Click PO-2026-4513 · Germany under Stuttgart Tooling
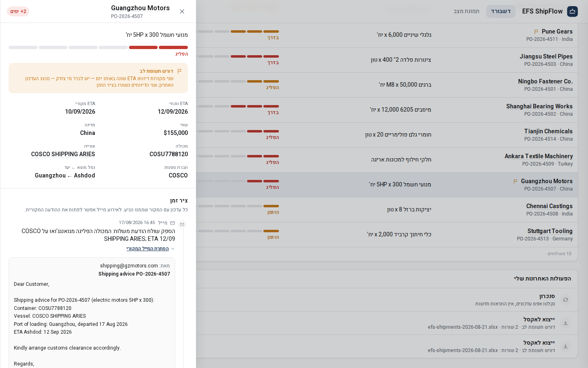The height and width of the screenshot is (368, 588). coord(545,239)
